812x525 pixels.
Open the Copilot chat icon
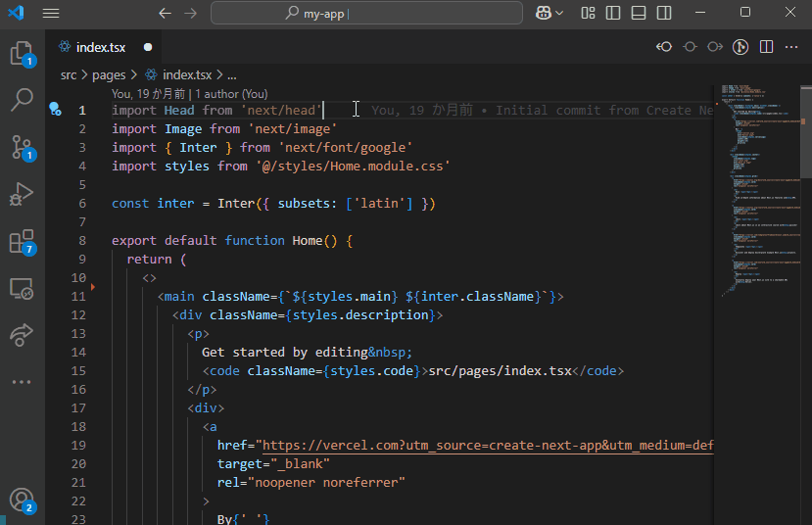(544, 13)
